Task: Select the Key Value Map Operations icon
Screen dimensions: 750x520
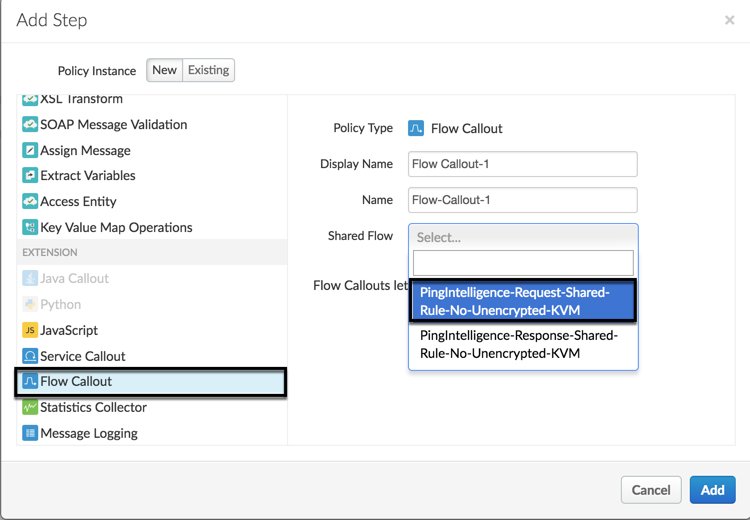Action: click(x=30, y=228)
